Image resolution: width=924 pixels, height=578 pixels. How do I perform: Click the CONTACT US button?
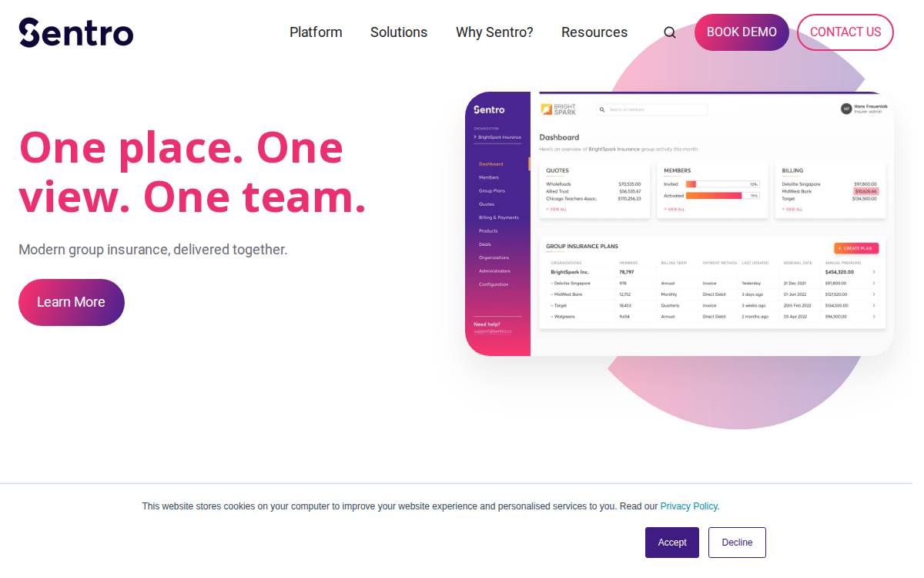pos(845,32)
